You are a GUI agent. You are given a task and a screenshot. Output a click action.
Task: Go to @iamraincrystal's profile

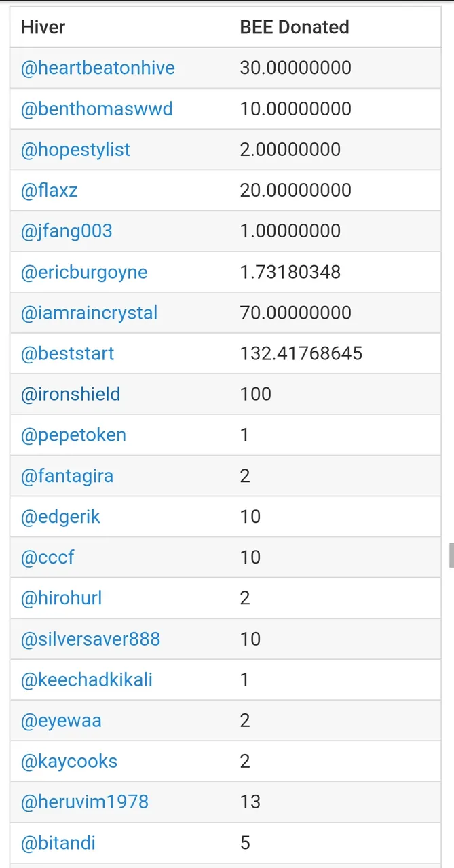tap(90, 313)
